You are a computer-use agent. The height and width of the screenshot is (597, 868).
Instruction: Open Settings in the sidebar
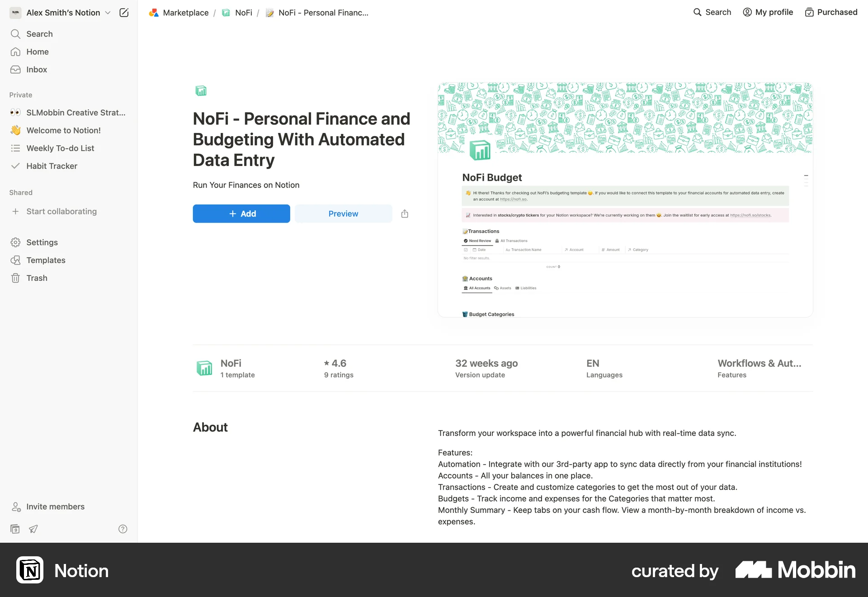click(x=42, y=242)
